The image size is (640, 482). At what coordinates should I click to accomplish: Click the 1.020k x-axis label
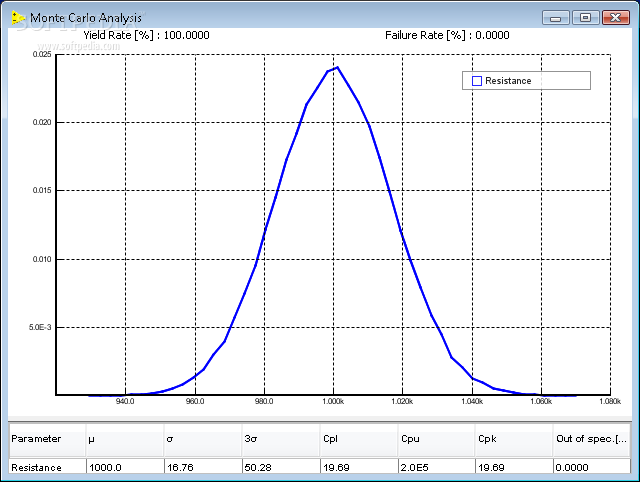(x=402, y=402)
